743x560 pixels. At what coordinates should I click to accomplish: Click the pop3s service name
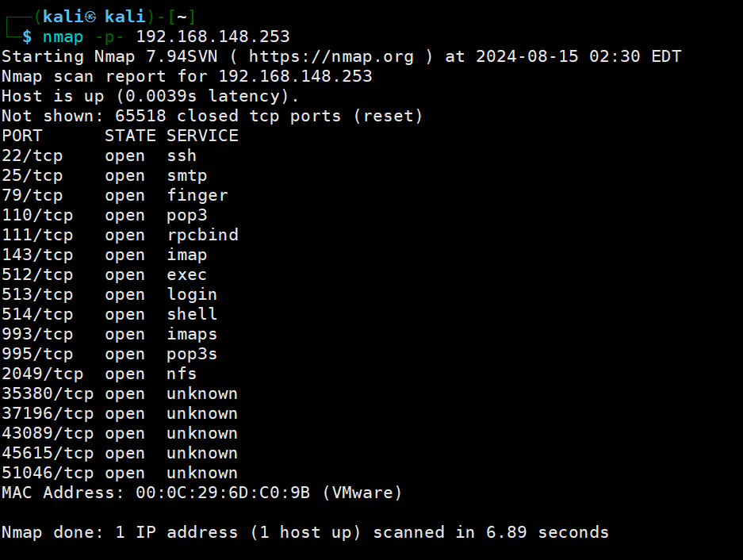pyautogui.click(x=192, y=355)
